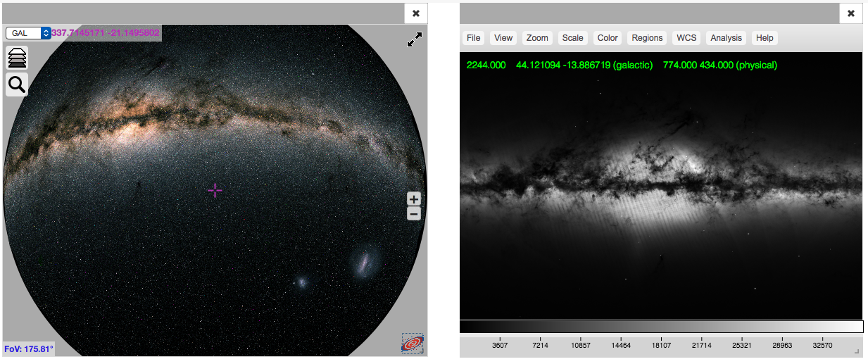This screenshot has height=364, width=868.
Task: Open the Aladin layers stack icon
Action: click(18, 58)
